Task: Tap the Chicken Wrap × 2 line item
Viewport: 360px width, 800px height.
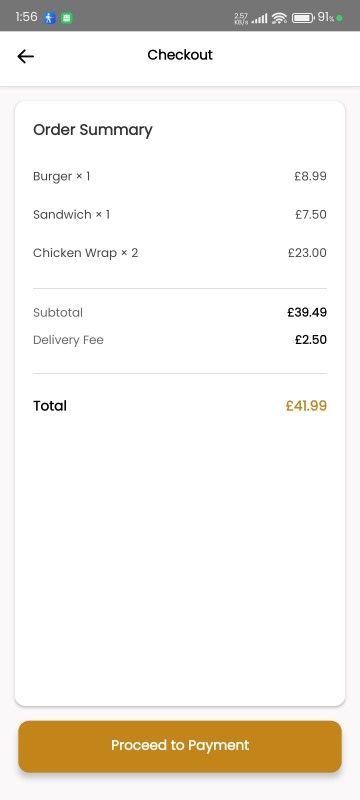Action: pyautogui.click(x=180, y=253)
